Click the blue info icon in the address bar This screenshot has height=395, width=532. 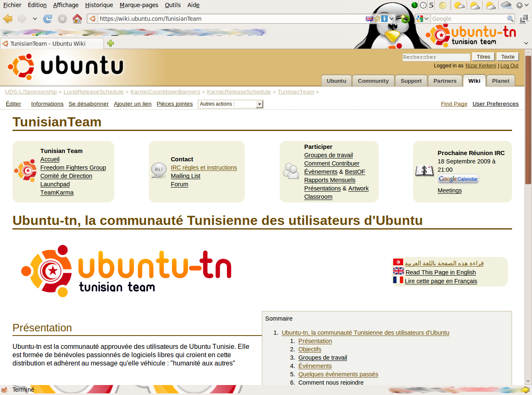point(384,19)
